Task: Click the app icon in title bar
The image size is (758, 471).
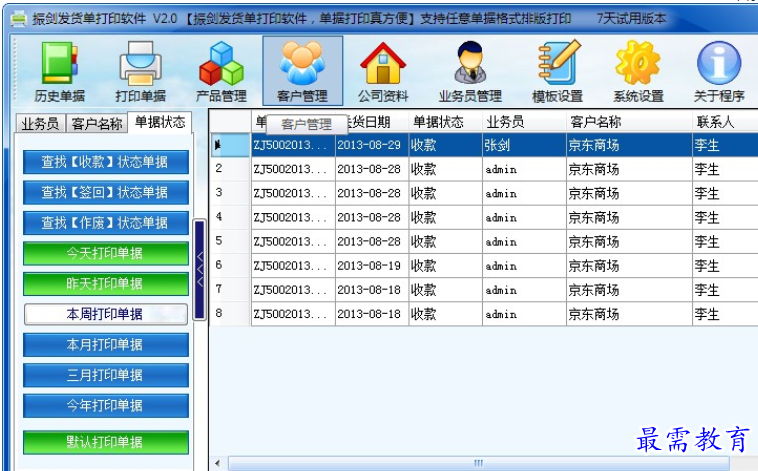Action: coord(19,19)
